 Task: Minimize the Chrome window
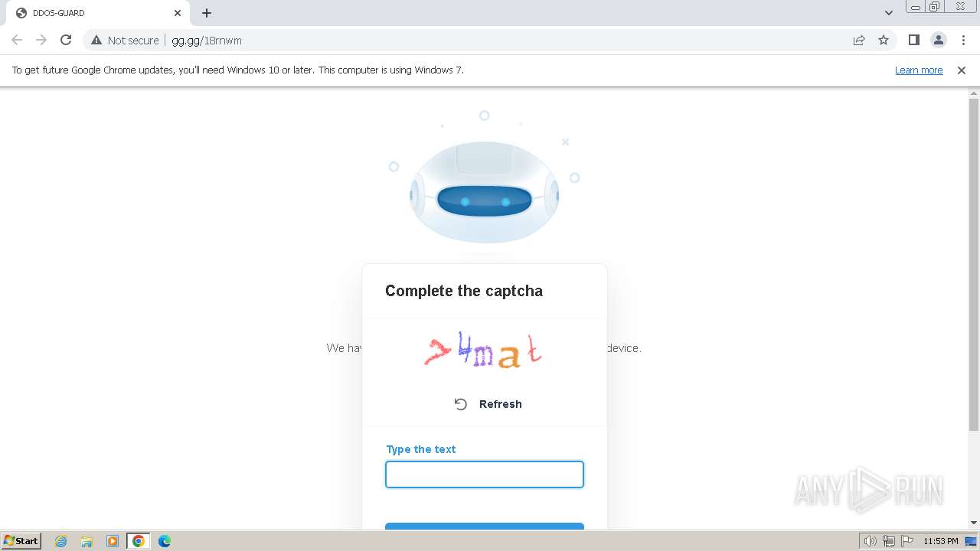(916, 7)
